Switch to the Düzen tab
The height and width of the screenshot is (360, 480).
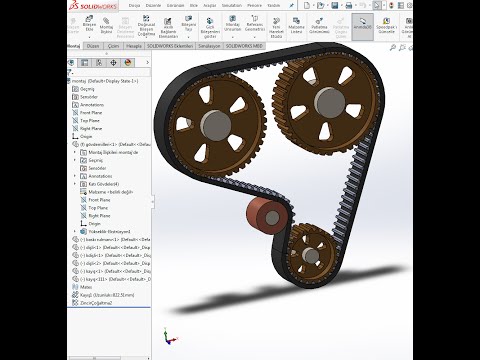[x=93, y=46]
